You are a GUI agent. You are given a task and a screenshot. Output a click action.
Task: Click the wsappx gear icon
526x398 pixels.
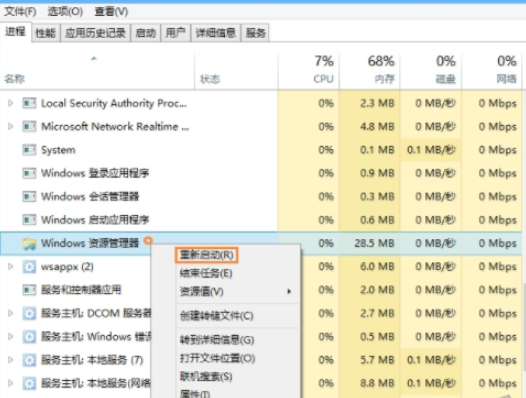(x=29, y=267)
